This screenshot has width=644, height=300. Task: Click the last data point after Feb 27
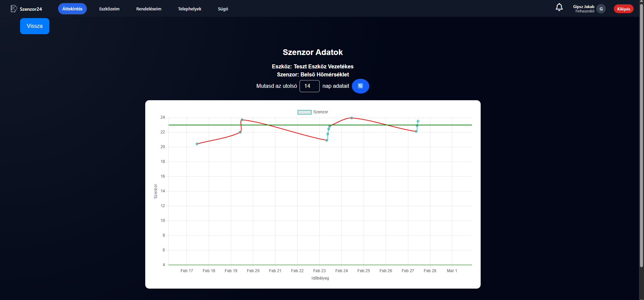pos(418,121)
